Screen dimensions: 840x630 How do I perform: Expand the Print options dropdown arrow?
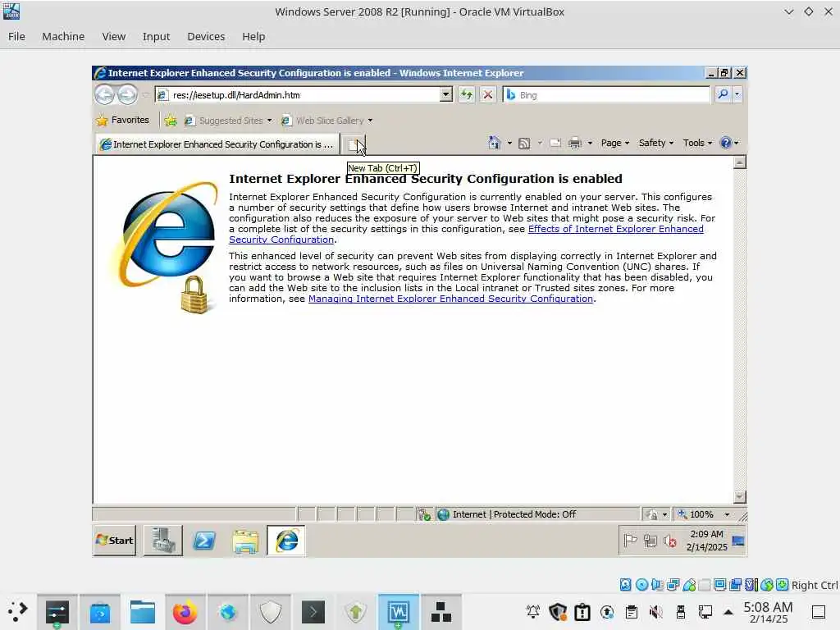coord(590,143)
